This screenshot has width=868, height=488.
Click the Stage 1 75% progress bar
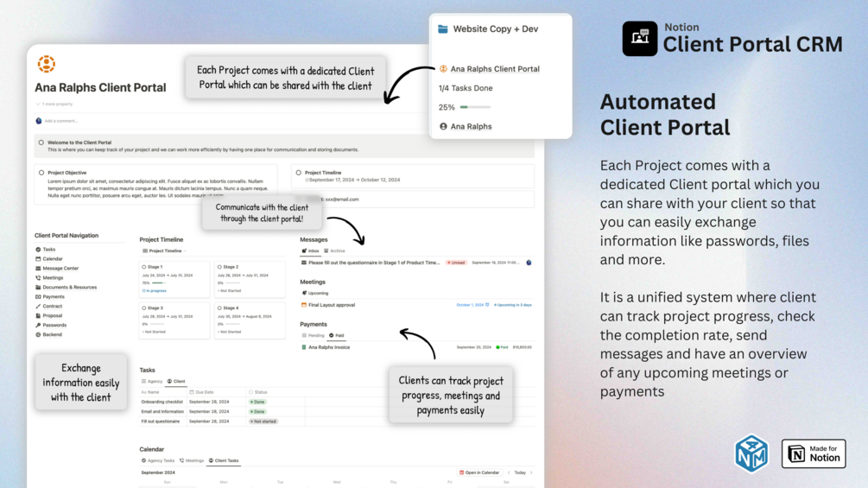pyautogui.click(x=160, y=282)
